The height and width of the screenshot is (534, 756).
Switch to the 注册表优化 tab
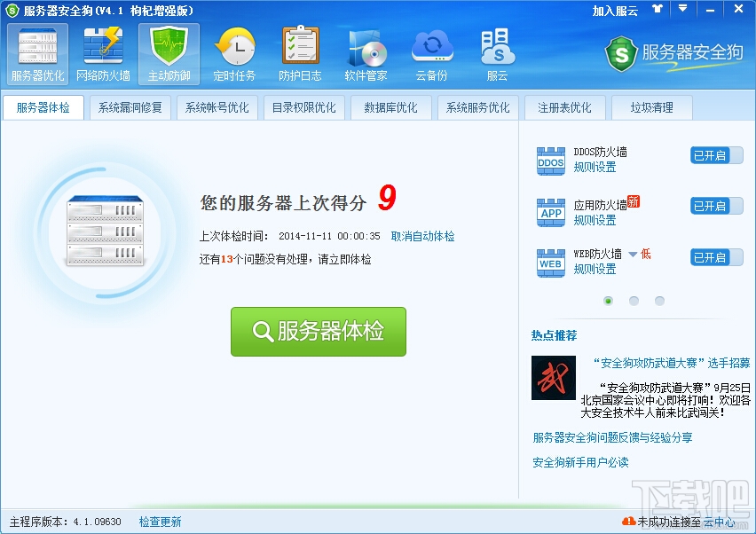click(564, 107)
